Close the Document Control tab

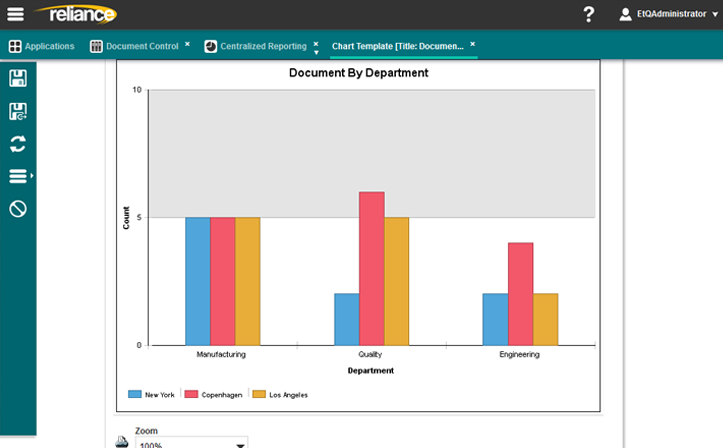[187, 44]
